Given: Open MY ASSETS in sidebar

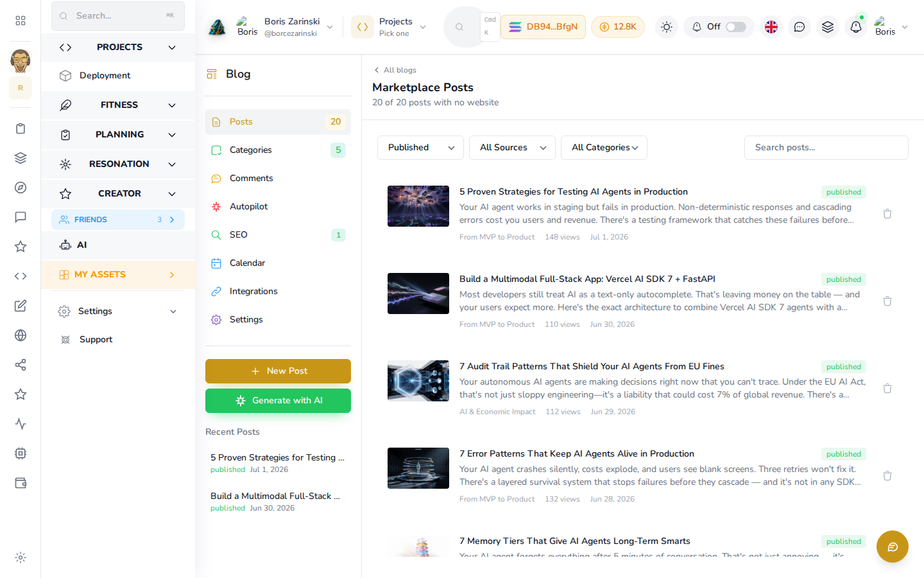Looking at the screenshot, I should pyautogui.click(x=118, y=274).
